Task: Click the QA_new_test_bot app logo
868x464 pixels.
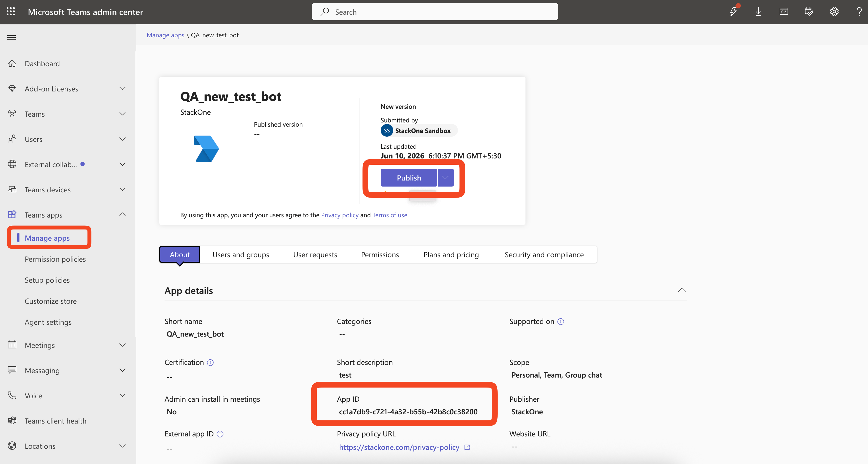Action: coord(206,148)
